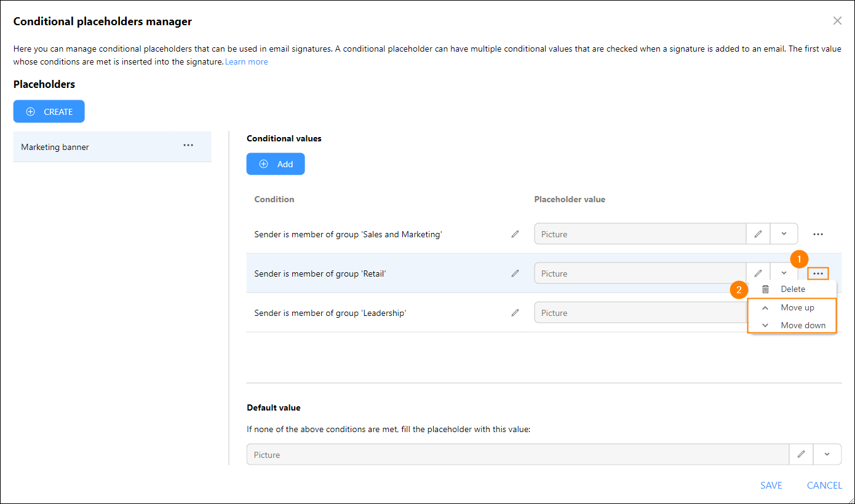Close the Conditional placeholders manager dialog
The width and height of the screenshot is (855, 504).
[837, 21]
